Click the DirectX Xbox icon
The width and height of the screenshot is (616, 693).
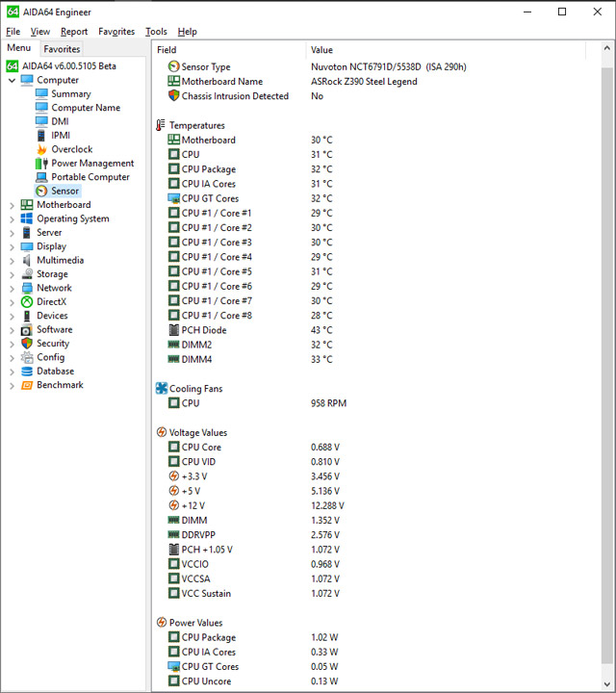pos(27,302)
